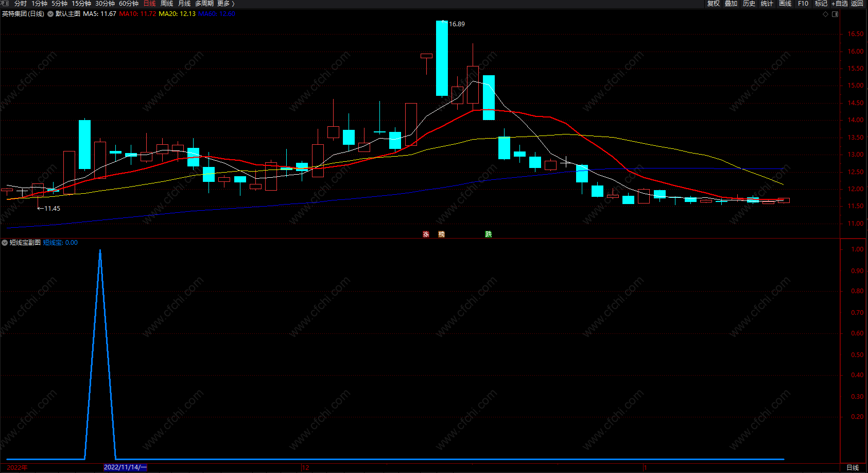This screenshot has height=473, width=868.
Task: Toggle the side panel layout icon
Action: pyautogui.click(x=835, y=14)
